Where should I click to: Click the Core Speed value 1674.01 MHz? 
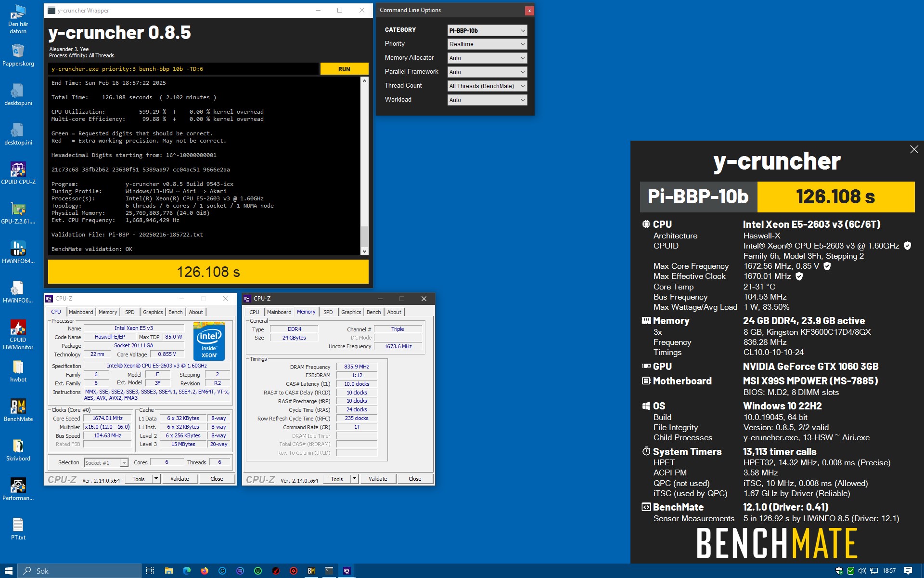[107, 419]
